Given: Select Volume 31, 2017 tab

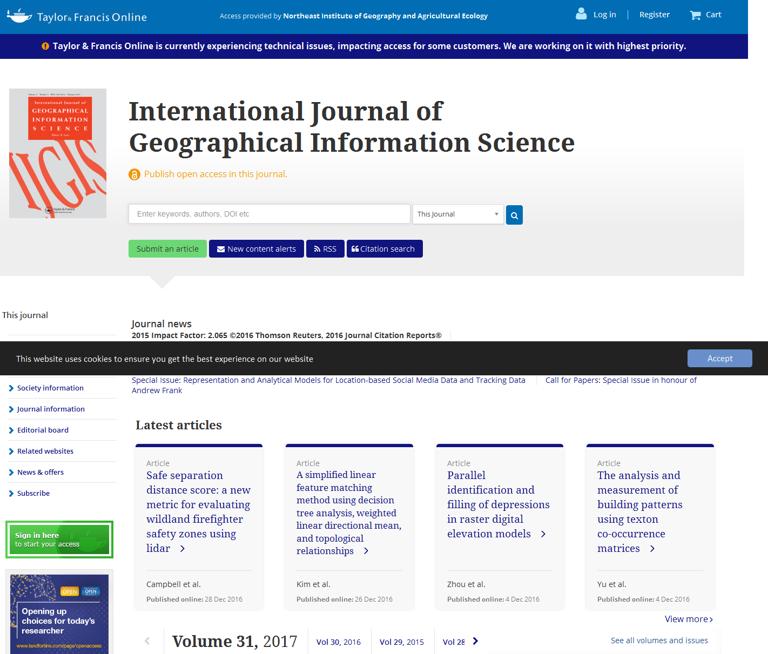Looking at the screenshot, I should pos(235,641).
